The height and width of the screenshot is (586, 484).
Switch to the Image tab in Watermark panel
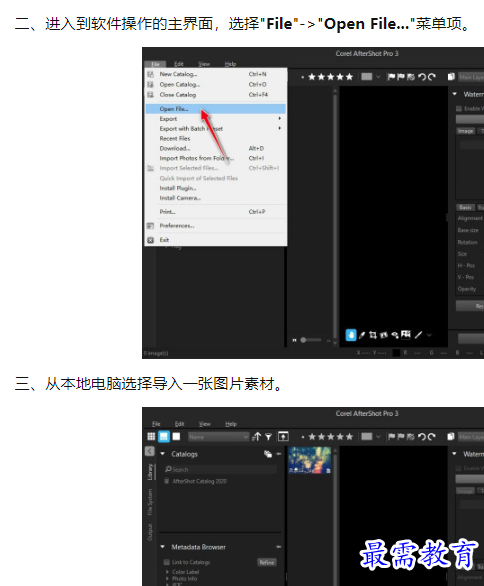pos(466,131)
